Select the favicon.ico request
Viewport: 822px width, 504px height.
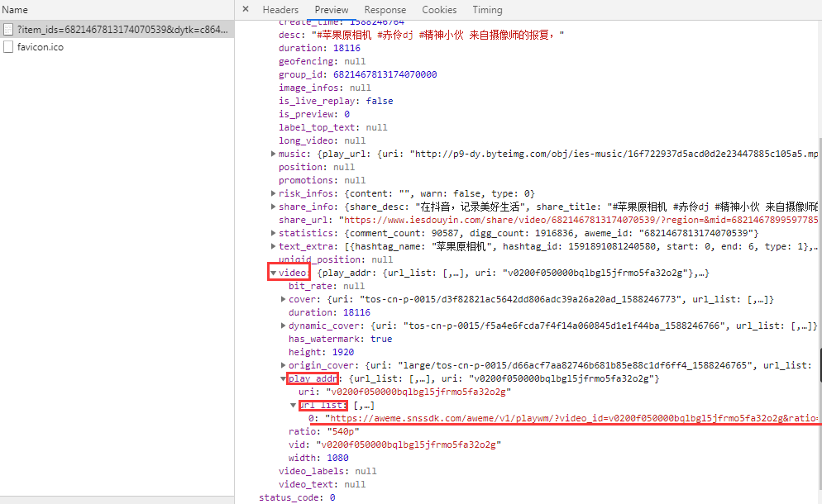point(117,47)
